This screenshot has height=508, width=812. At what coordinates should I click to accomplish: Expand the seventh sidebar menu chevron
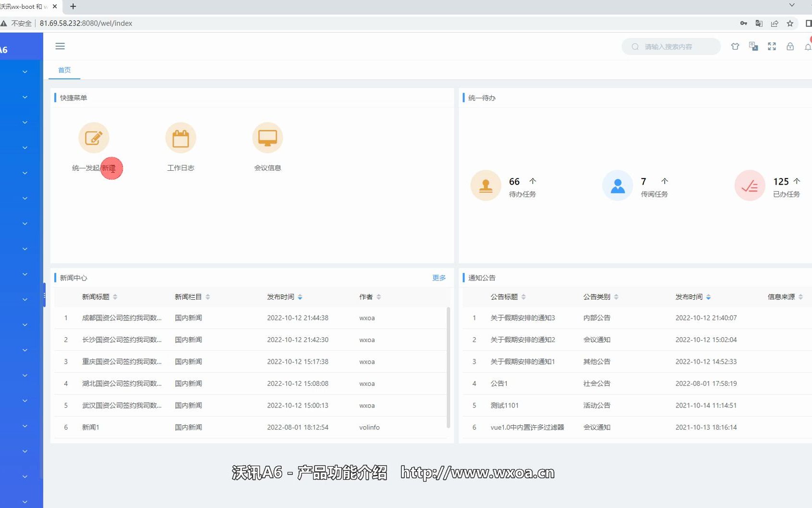[x=25, y=224]
